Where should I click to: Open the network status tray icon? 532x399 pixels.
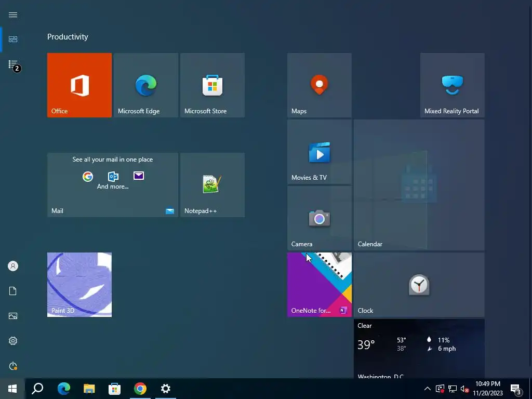(453, 389)
